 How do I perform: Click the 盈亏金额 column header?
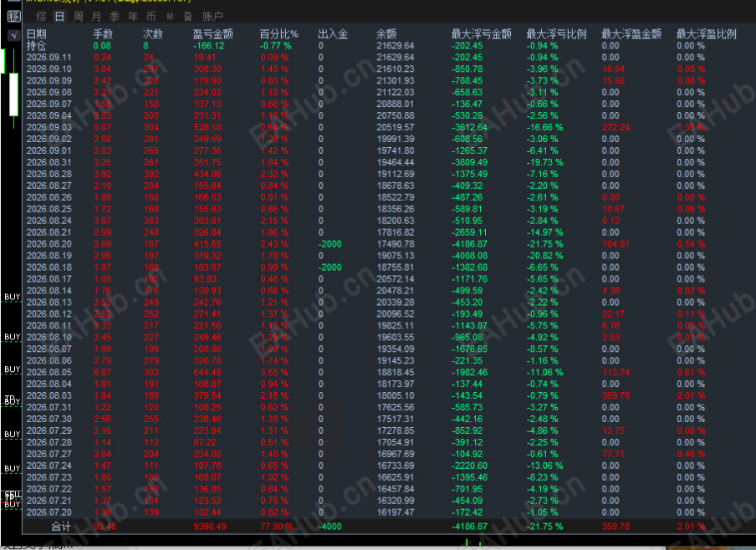(213, 33)
